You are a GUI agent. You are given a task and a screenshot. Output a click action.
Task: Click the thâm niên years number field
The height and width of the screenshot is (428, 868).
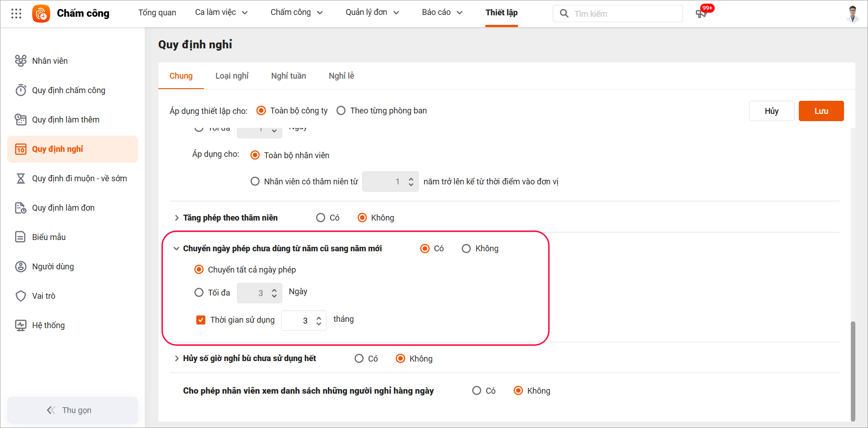coord(390,182)
